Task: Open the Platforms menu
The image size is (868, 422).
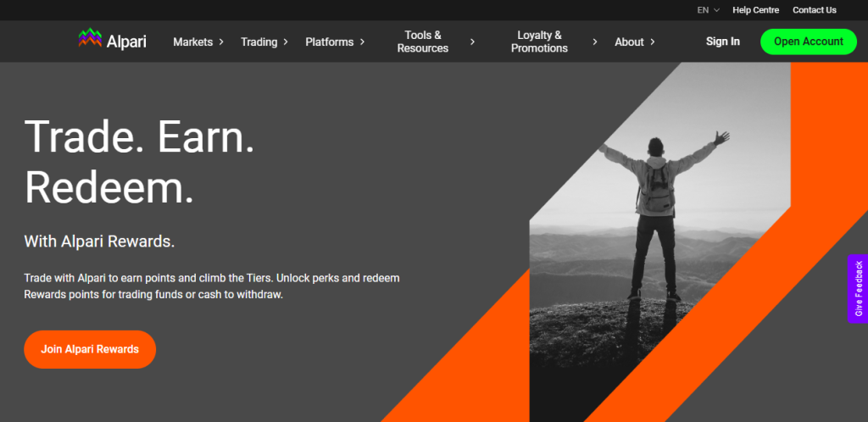Action: pyautogui.click(x=330, y=42)
